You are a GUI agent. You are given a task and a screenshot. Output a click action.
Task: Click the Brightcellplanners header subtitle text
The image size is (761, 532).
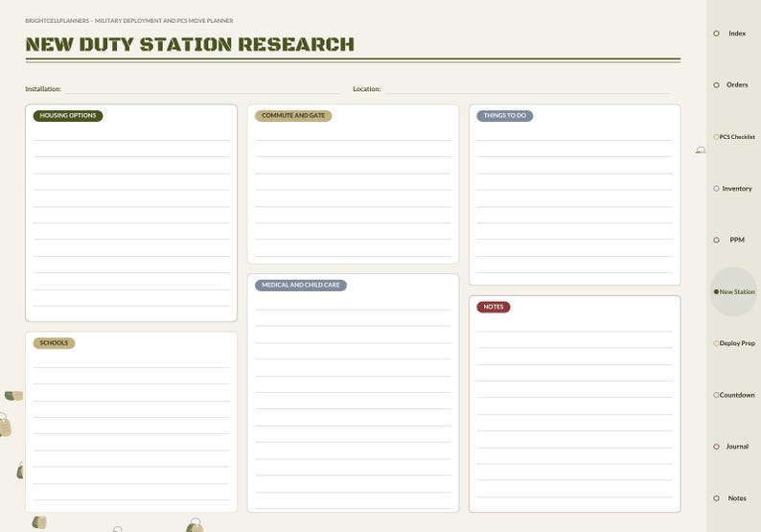[129, 21]
